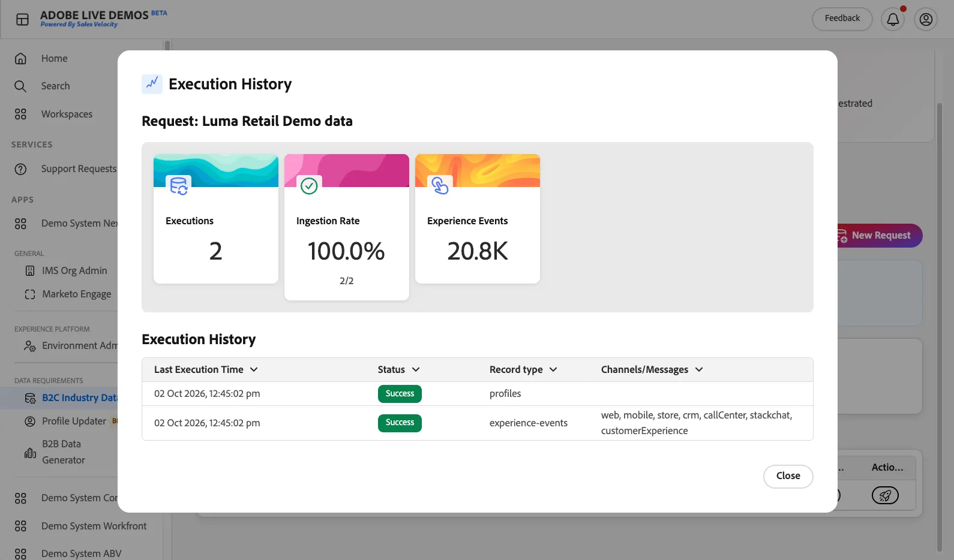The width and height of the screenshot is (954, 560).
Task: Open the user profile icon
Action: 926,19
